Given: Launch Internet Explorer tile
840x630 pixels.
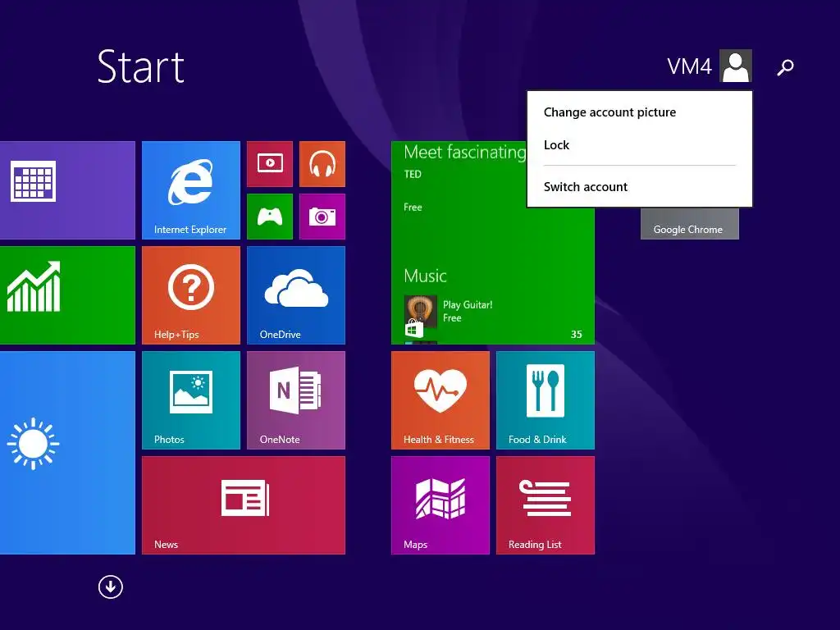Looking at the screenshot, I should coord(190,190).
